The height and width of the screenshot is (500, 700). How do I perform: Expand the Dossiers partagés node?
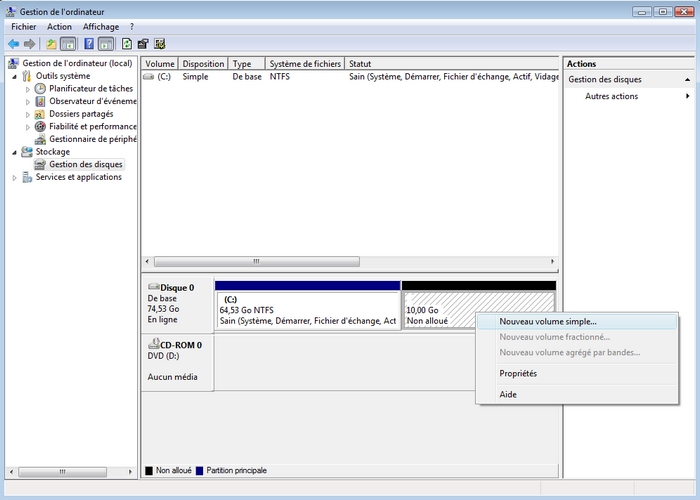[x=28, y=114]
